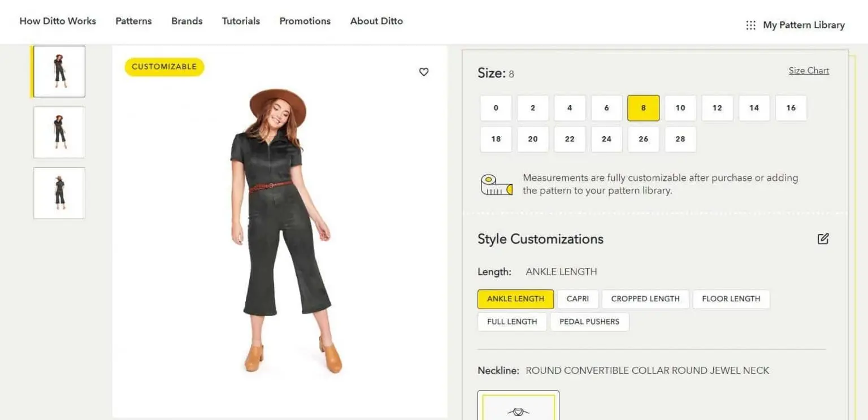The width and height of the screenshot is (868, 420).
Task: Click the measuring tape icon
Action: click(x=496, y=185)
